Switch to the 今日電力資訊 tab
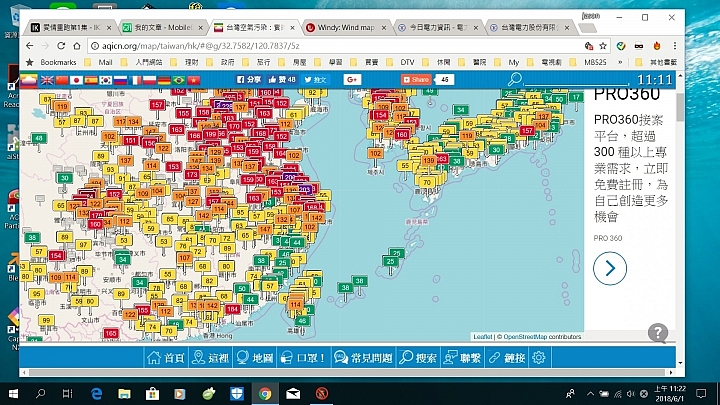The width and height of the screenshot is (720, 405). click(437, 28)
